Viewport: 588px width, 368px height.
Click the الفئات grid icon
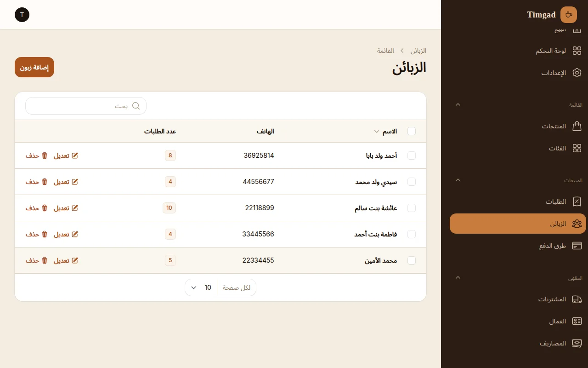577,148
